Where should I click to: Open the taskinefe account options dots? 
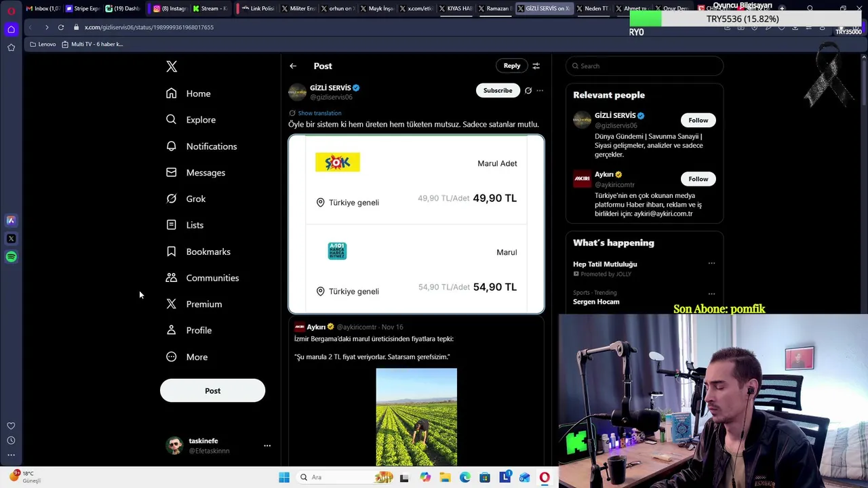(267, 446)
